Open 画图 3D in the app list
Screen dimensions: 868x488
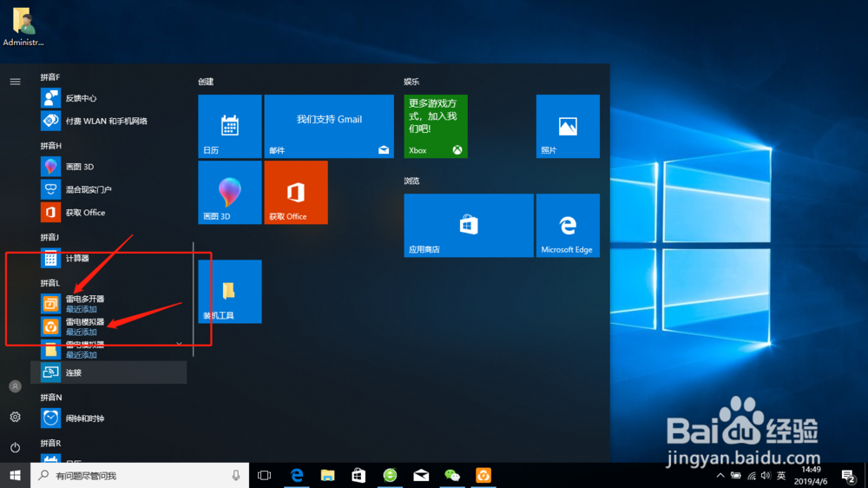point(108,166)
